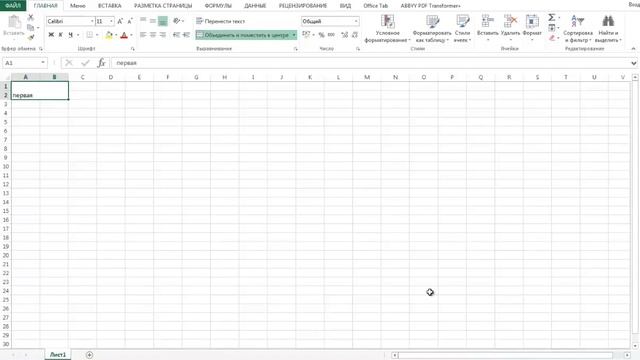
Task: Collapse the ribbon with the chevron
Action: 633,49
